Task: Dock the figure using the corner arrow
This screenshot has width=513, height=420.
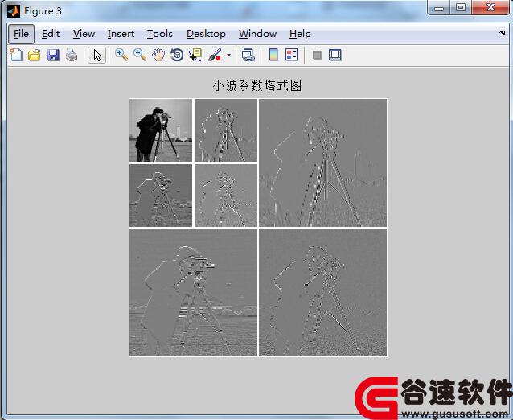Action: coord(503,33)
